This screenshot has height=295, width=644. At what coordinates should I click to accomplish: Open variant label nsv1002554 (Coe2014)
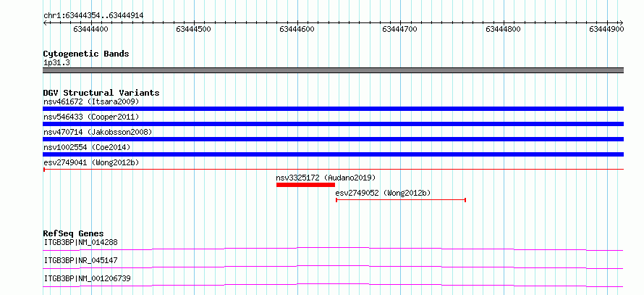pos(86,147)
